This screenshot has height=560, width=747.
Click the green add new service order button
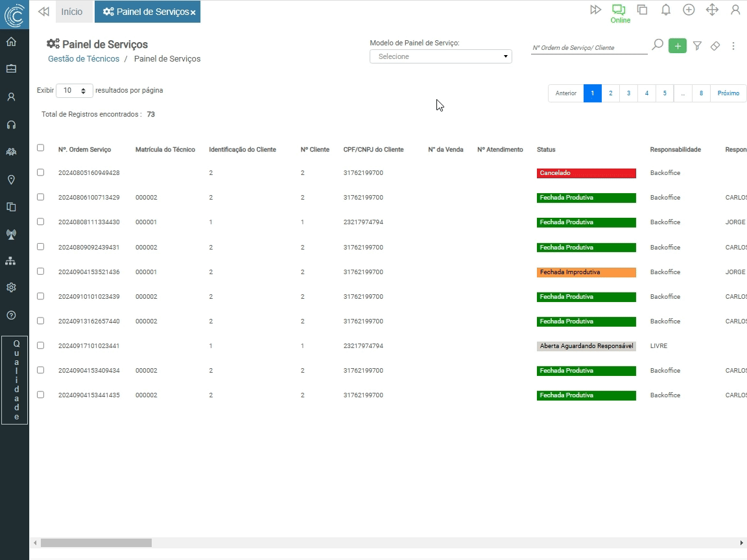677,46
